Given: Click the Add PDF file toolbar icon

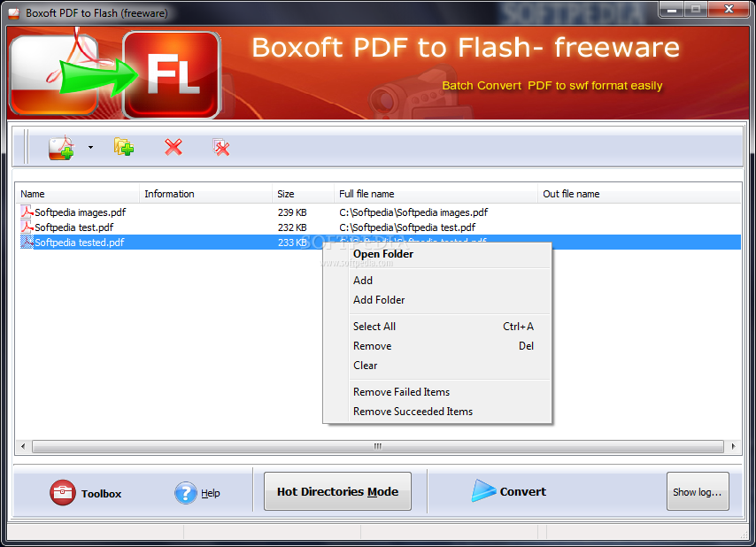Looking at the screenshot, I should pos(61,148).
